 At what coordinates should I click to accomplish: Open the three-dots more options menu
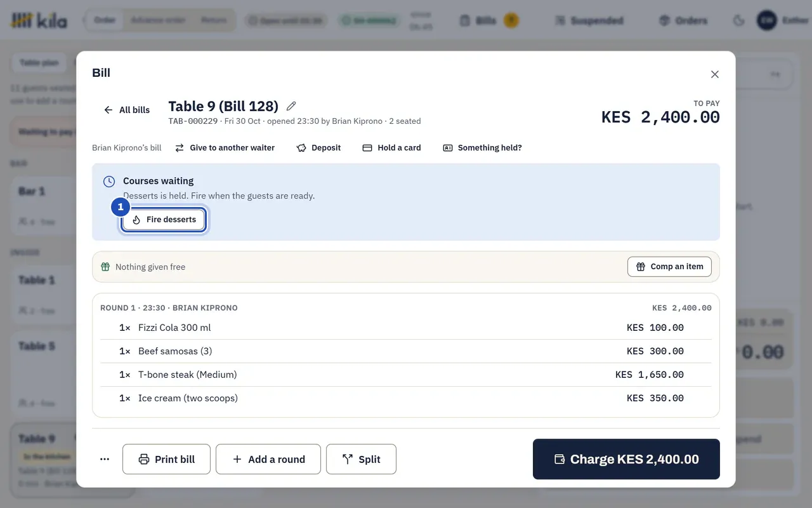point(105,459)
